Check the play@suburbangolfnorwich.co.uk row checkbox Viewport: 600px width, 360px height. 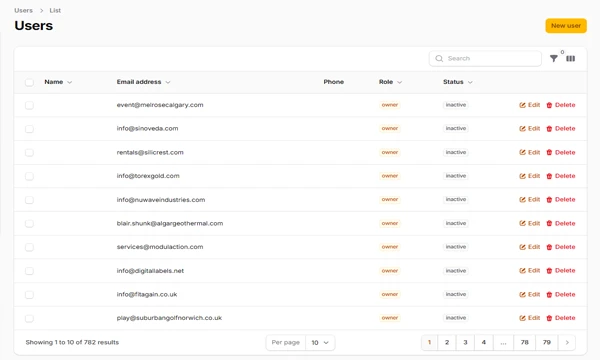tap(29, 318)
